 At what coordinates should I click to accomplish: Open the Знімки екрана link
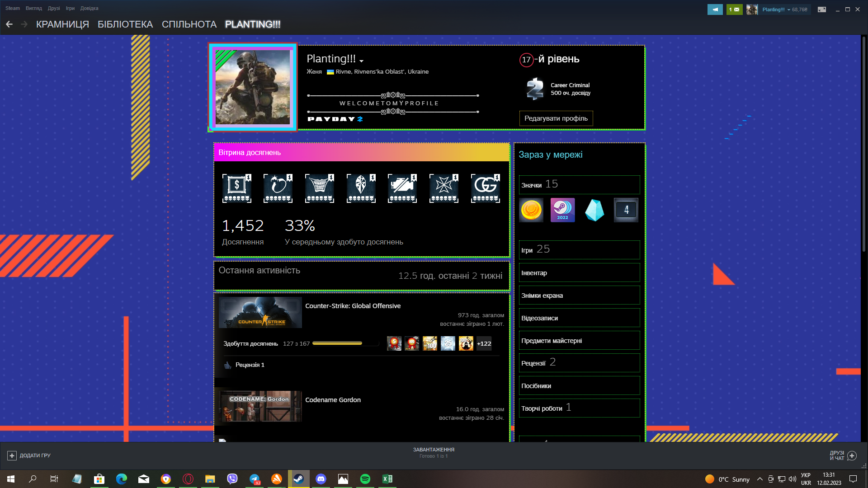[x=579, y=296]
